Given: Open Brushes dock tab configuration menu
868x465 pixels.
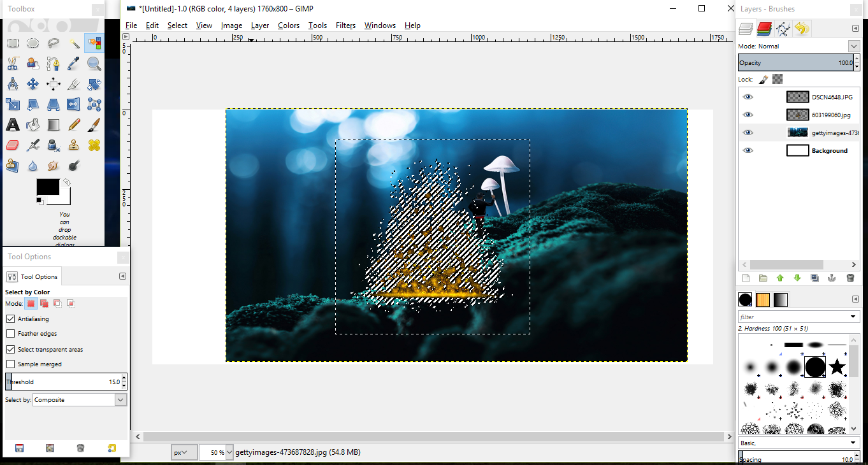Looking at the screenshot, I should click(x=855, y=299).
